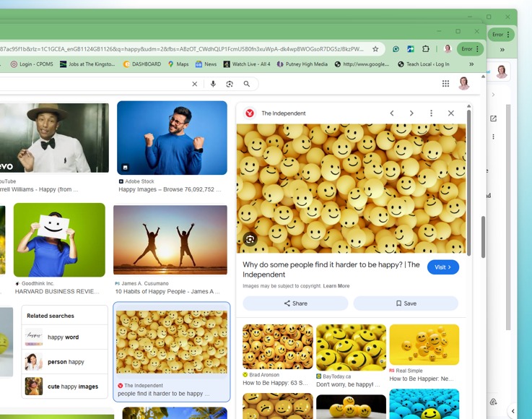Save the image with Save button
The image size is (532, 419).
[406, 303]
